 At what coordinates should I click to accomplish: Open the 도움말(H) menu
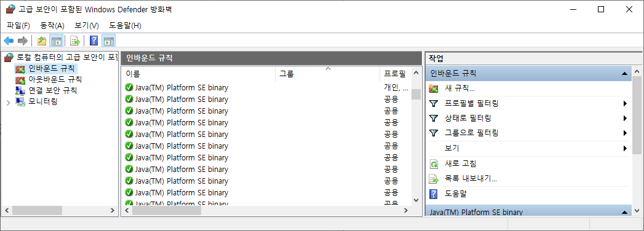[125, 25]
